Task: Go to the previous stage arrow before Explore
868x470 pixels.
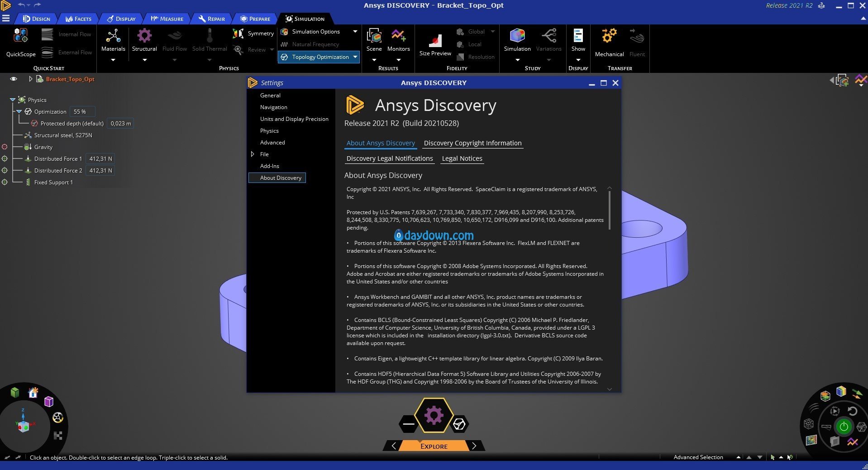Action: (x=394, y=446)
